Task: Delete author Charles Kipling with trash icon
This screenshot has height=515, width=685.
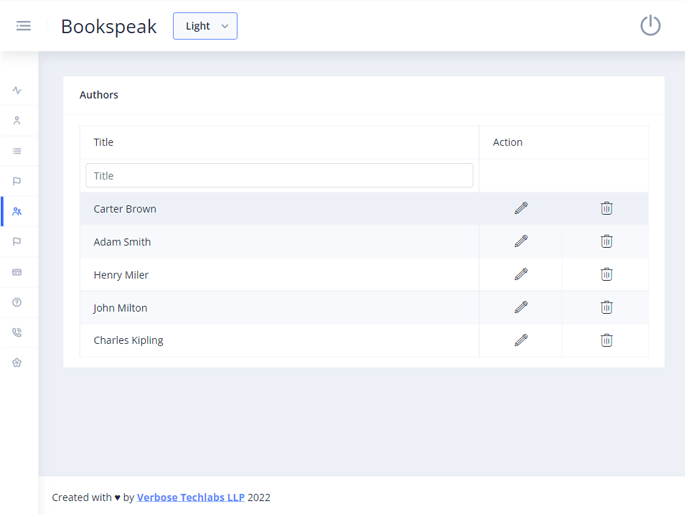Action: pos(606,340)
